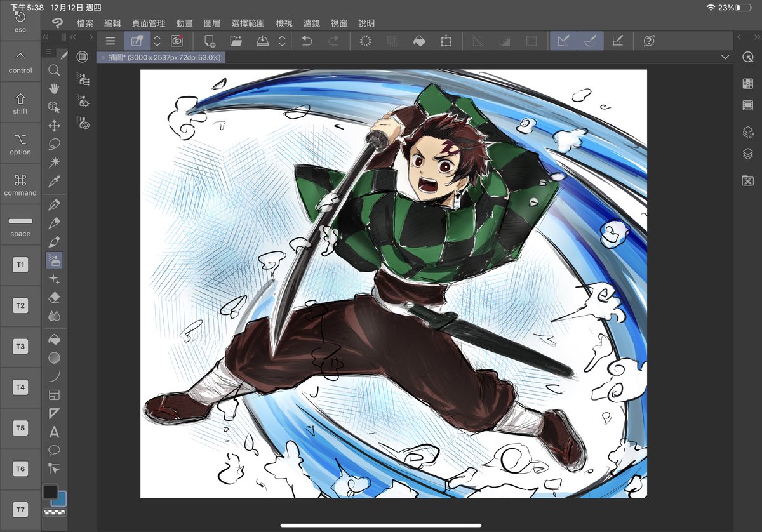Image resolution: width=762 pixels, height=532 pixels.
Task: Toggle snap to grid
Action: click(617, 41)
